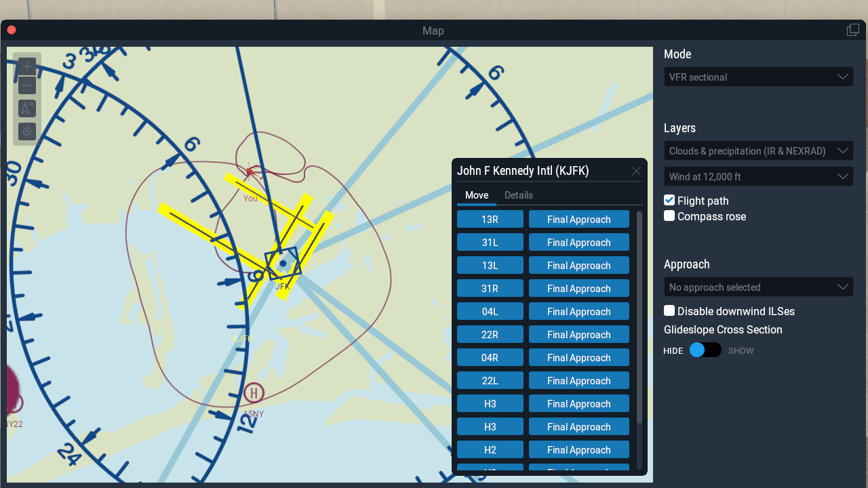Screen dimensions: 868x488
Task: Click the Approach section heading
Action: pyautogui.click(x=687, y=264)
